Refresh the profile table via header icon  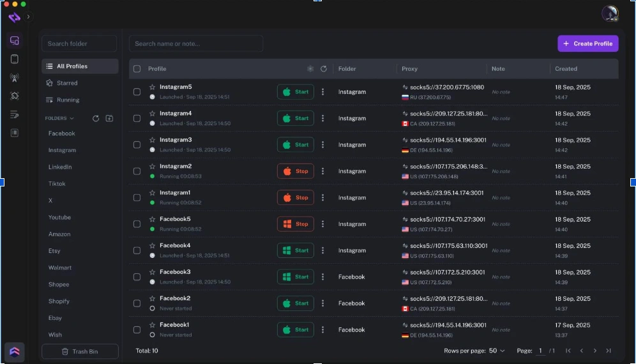[x=324, y=69]
